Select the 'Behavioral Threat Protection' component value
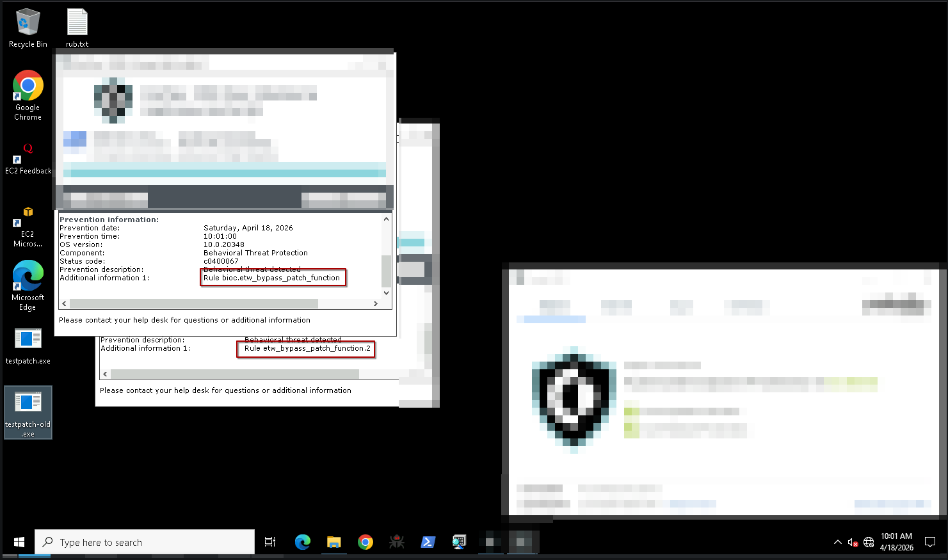The height and width of the screenshot is (560, 948). pyautogui.click(x=255, y=253)
